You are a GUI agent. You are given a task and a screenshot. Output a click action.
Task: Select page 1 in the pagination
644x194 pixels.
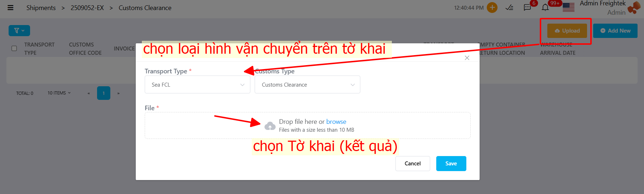pos(104,93)
